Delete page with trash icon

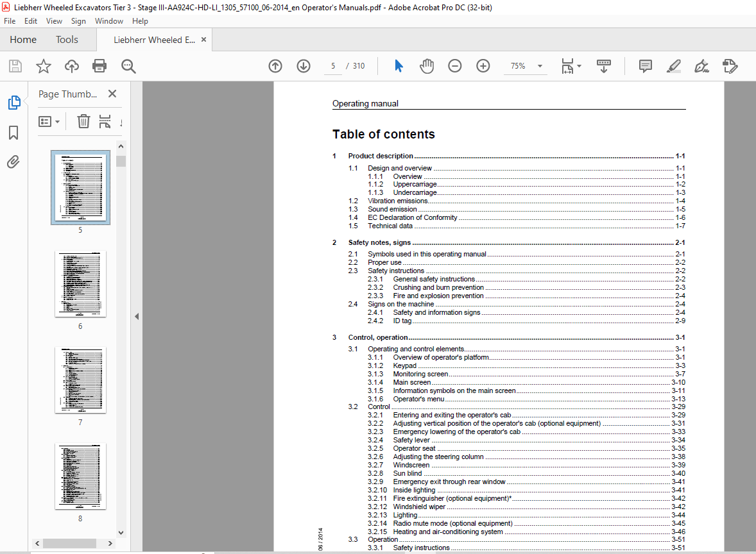83,121
